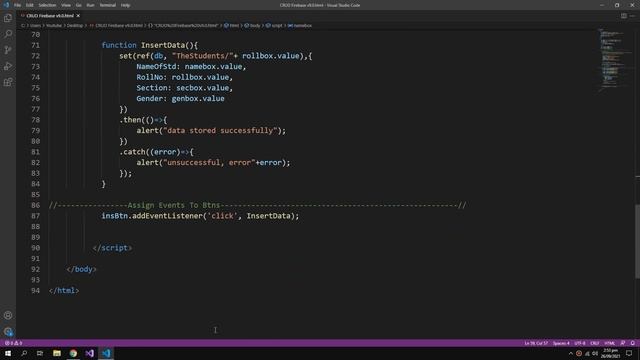This screenshot has height=360, width=640.
Task: Open the Windows Action Center
Action: coord(629,353)
